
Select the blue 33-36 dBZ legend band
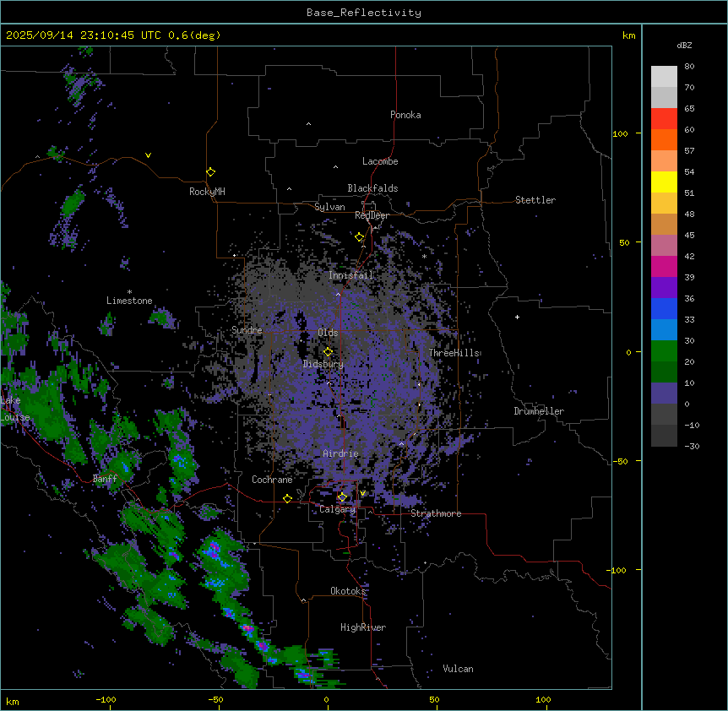664,308
